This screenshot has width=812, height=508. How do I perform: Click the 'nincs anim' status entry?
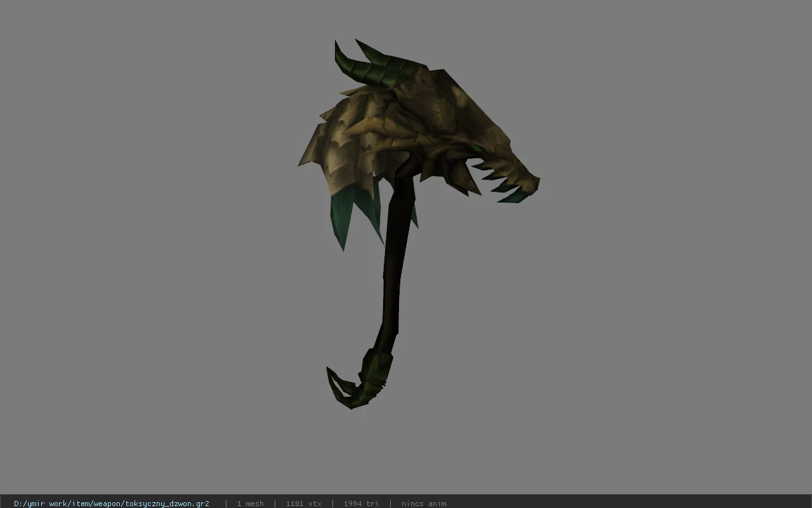click(x=424, y=504)
